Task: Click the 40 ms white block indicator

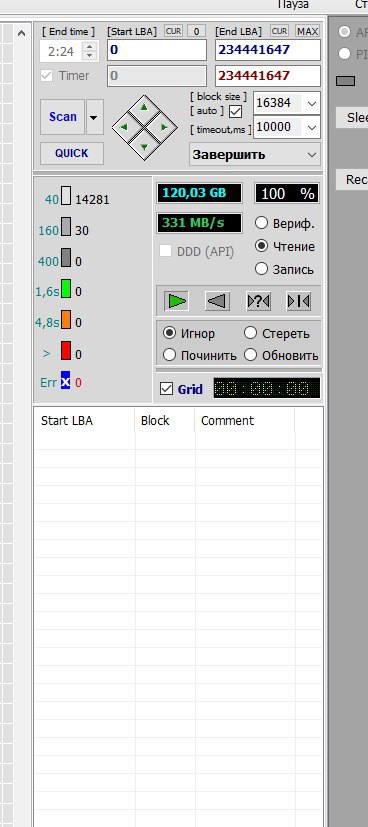Action: click(x=66, y=195)
